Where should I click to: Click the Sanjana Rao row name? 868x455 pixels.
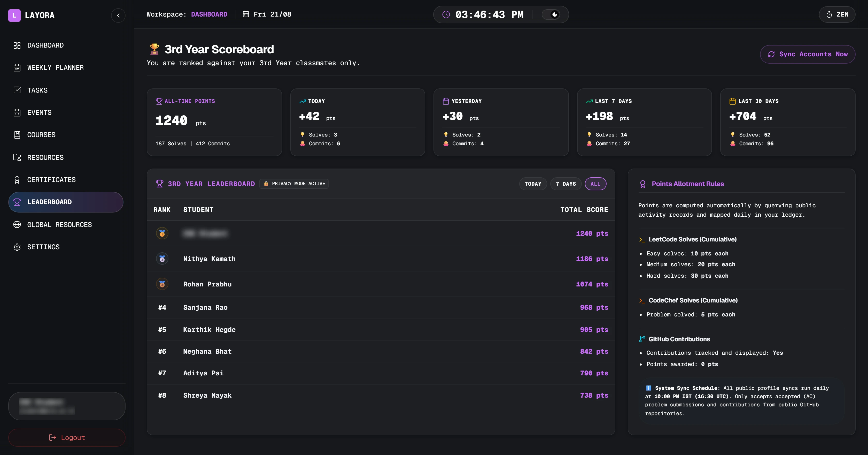coord(205,307)
